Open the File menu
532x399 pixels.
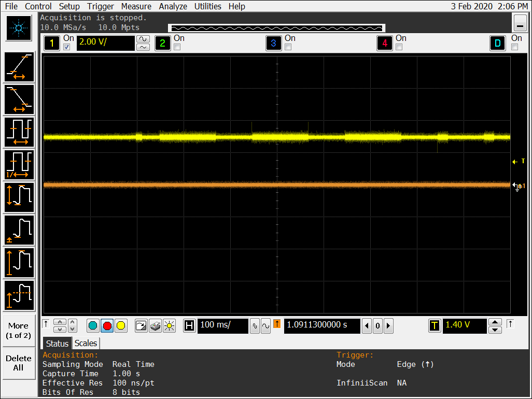(11, 6)
